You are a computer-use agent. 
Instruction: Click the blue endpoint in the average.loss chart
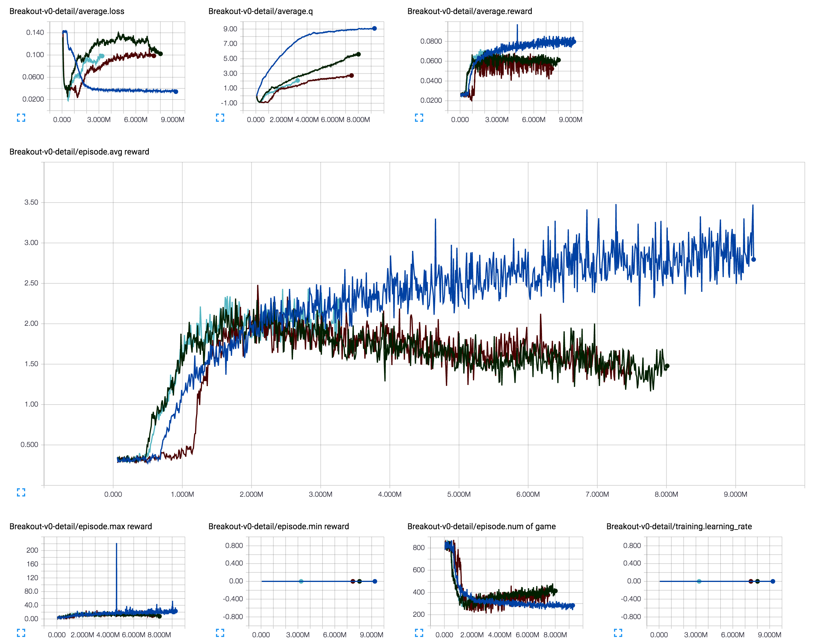176,92
